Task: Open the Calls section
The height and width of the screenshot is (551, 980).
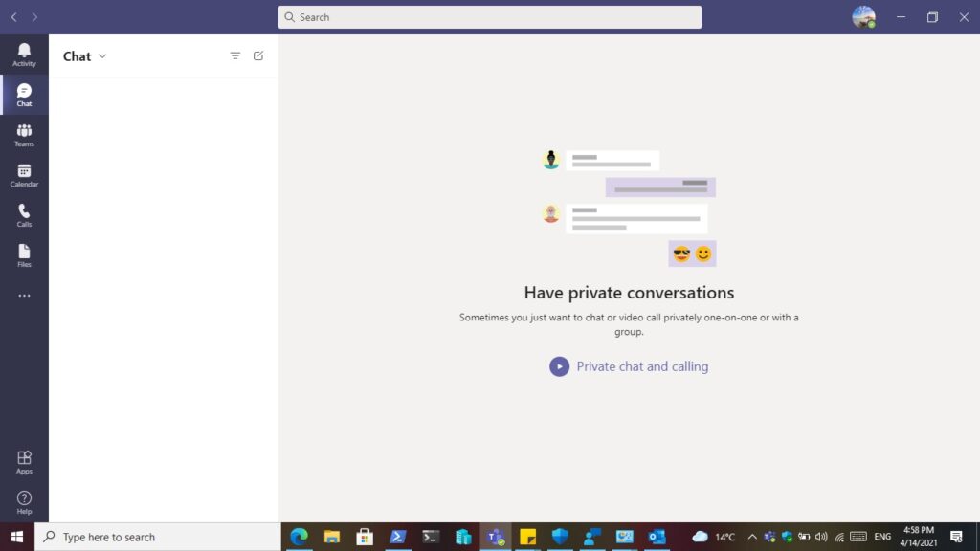Action: pyautogui.click(x=24, y=215)
